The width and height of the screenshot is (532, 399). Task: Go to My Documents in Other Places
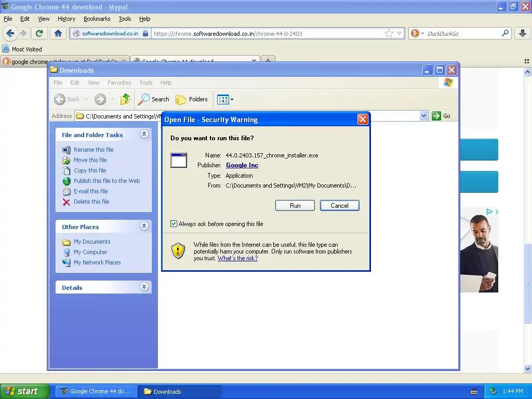tap(92, 242)
